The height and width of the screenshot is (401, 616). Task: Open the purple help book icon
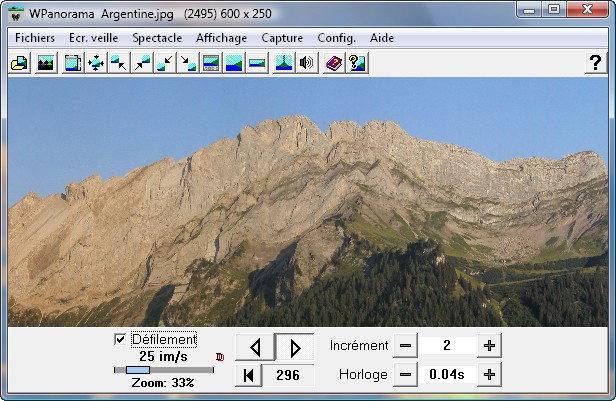click(334, 63)
